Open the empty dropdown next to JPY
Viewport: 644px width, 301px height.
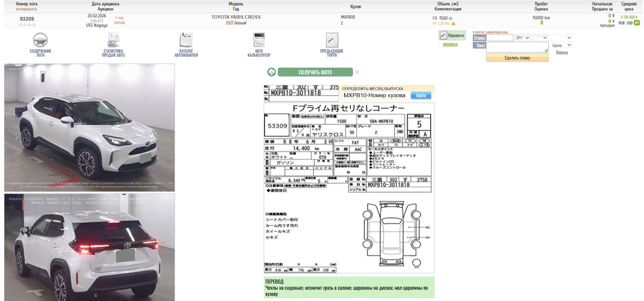point(540,38)
